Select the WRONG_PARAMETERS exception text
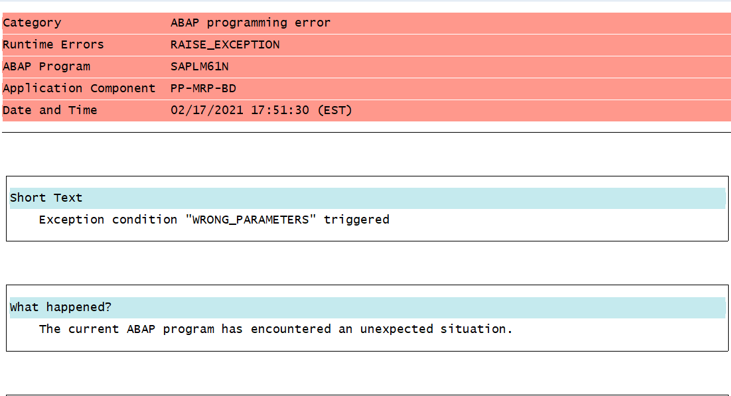The height and width of the screenshot is (396, 731). click(x=251, y=220)
